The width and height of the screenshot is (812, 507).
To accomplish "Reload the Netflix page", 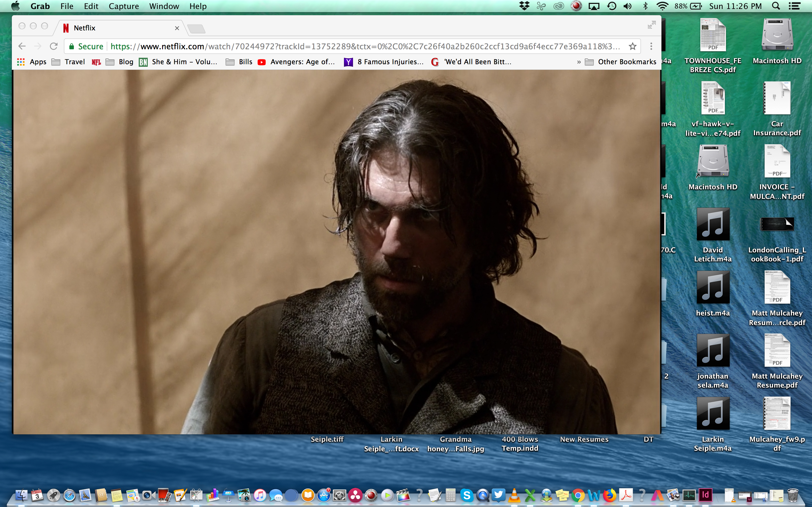I will [54, 46].
